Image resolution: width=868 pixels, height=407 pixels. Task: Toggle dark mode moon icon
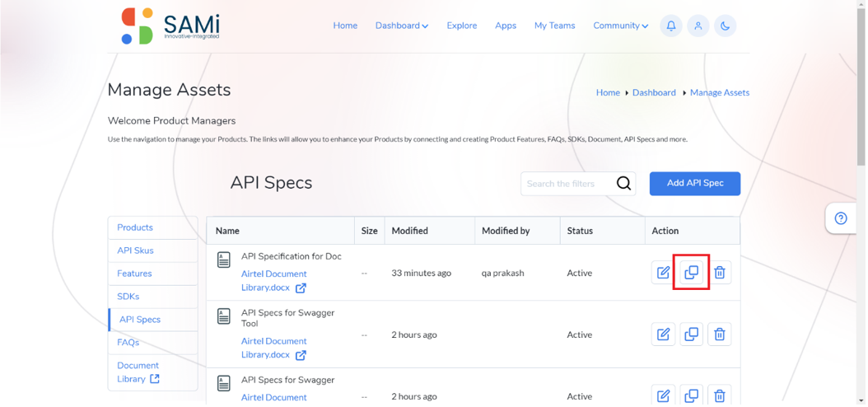pyautogui.click(x=726, y=26)
